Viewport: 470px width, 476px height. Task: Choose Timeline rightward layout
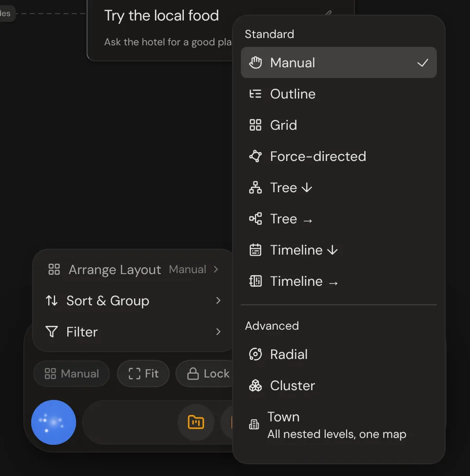click(x=339, y=281)
